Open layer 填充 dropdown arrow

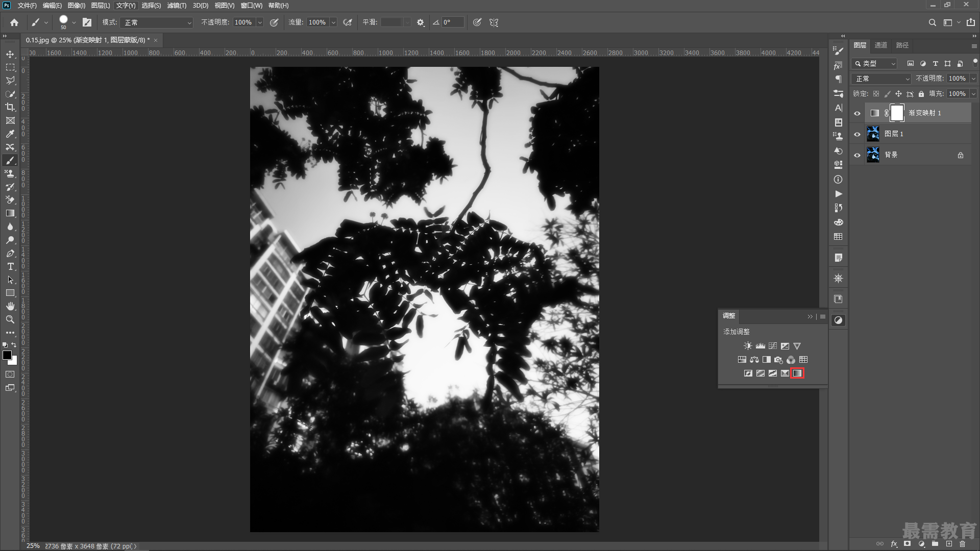(973, 94)
